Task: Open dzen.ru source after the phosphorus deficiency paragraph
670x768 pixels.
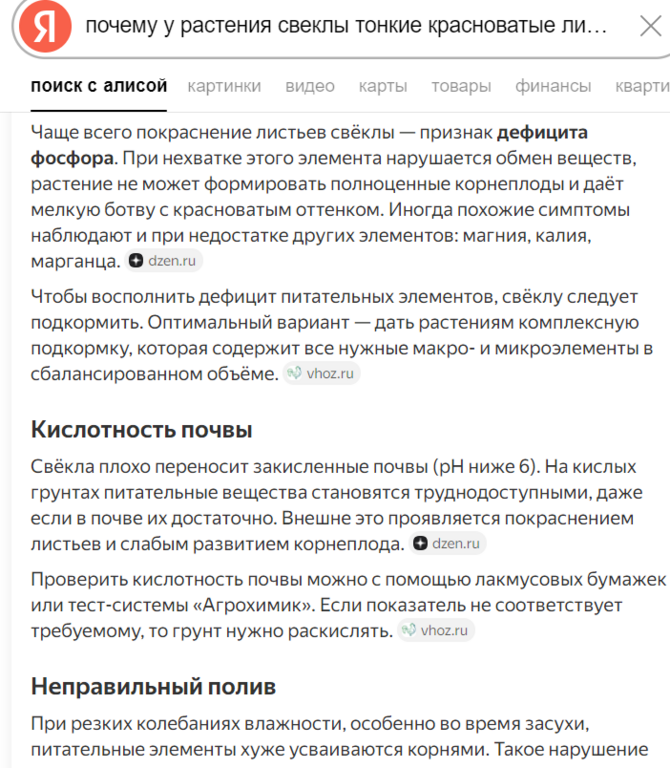Action: coord(165,261)
